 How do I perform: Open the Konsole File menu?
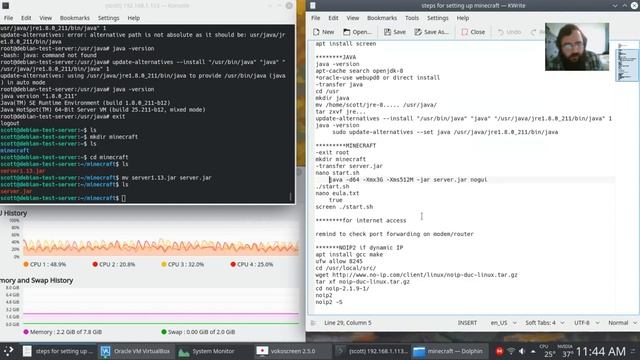coord(8,18)
